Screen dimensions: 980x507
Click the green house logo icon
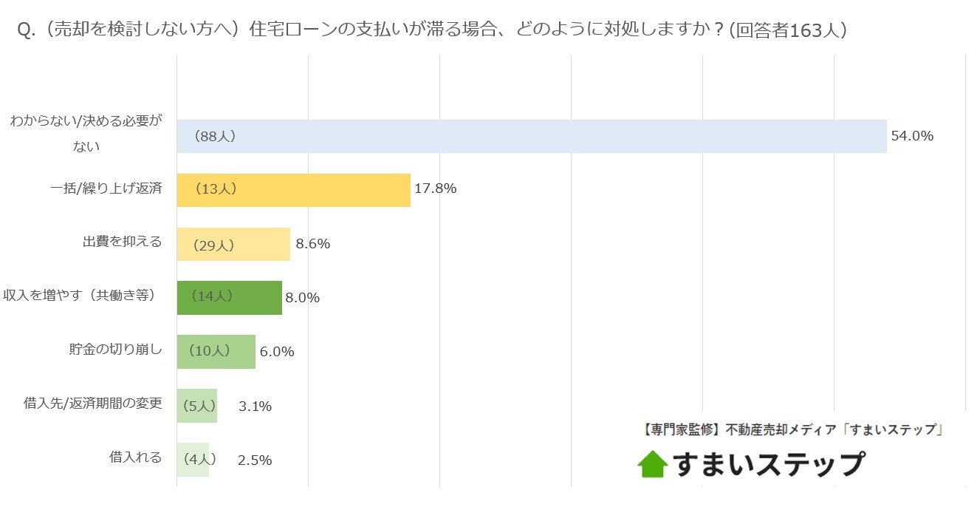(652, 464)
